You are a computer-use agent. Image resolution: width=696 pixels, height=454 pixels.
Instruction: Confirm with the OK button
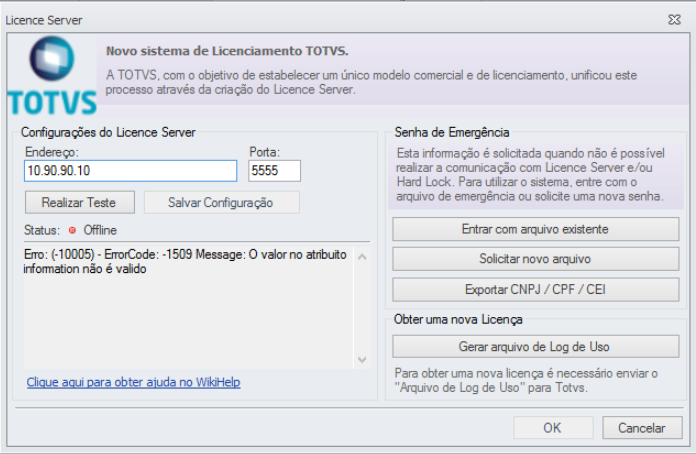(x=553, y=428)
